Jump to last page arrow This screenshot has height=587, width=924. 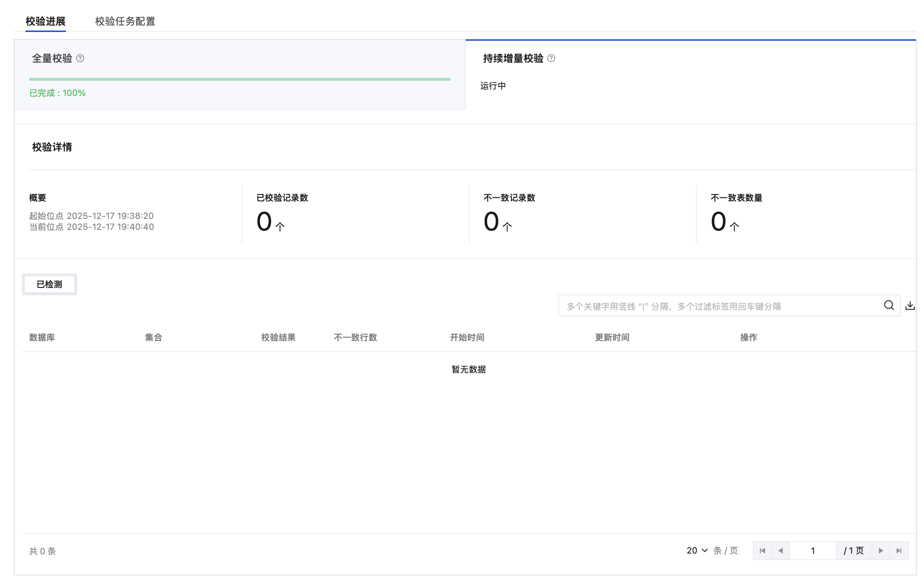(899, 551)
